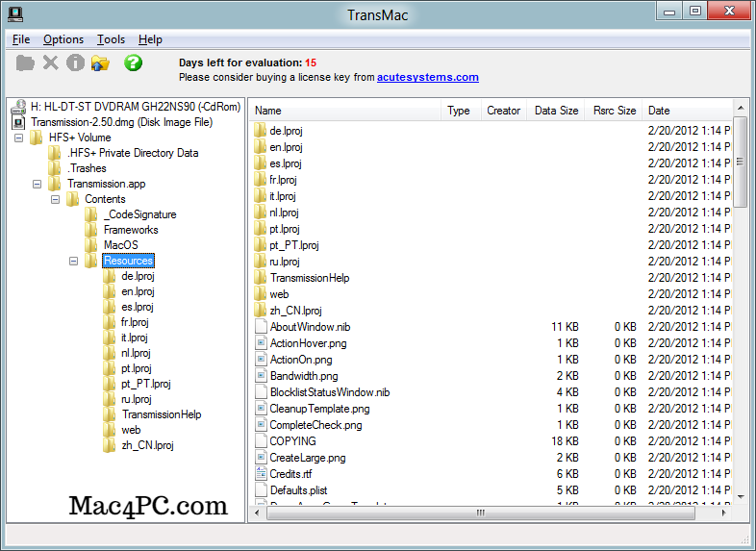Image resolution: width=756 pixels, height=551 pixels.
Task: Select nl.lproj in the file list
Action: pos(284,213)
